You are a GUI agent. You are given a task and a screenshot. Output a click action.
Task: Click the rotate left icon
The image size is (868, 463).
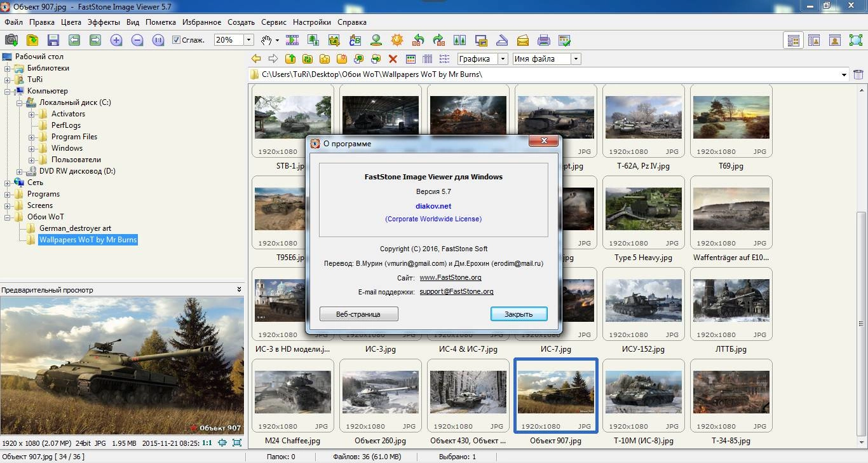click(x=418, y=40)
